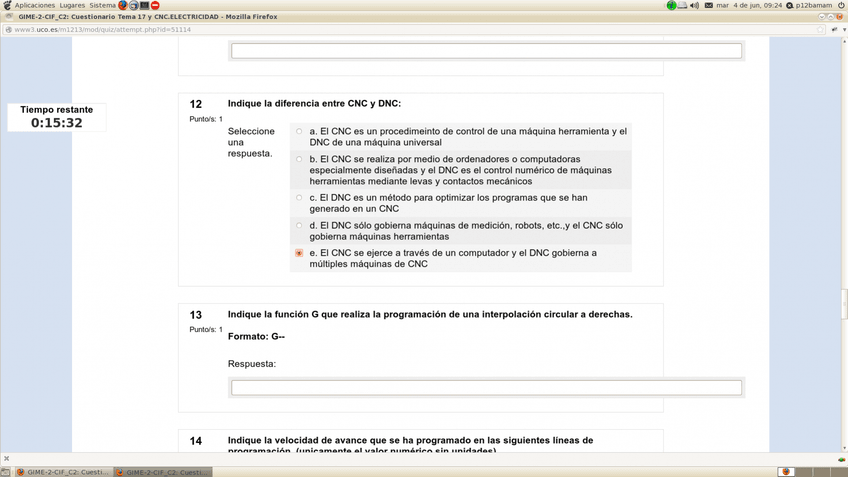Open the volume control speaker icon
Image resolution: width=848 pixels, height=477 pixels.
click(694, 5)
